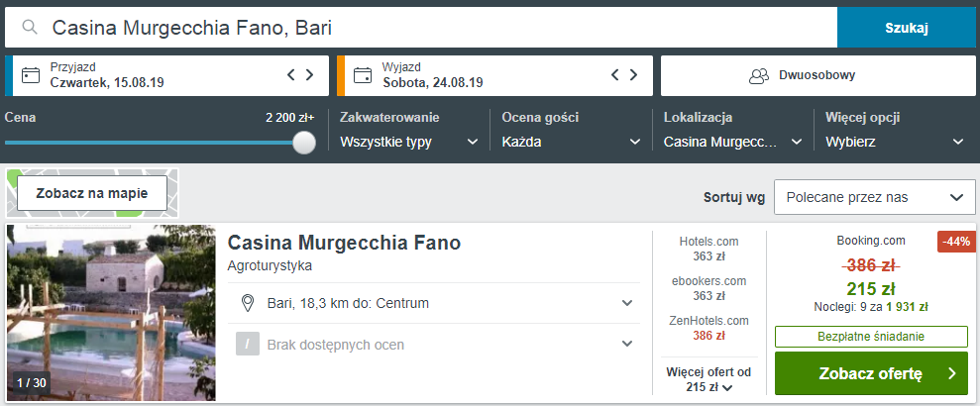Click the Cena price slider handle
980x406 pixels.
[x=304, y=142]
